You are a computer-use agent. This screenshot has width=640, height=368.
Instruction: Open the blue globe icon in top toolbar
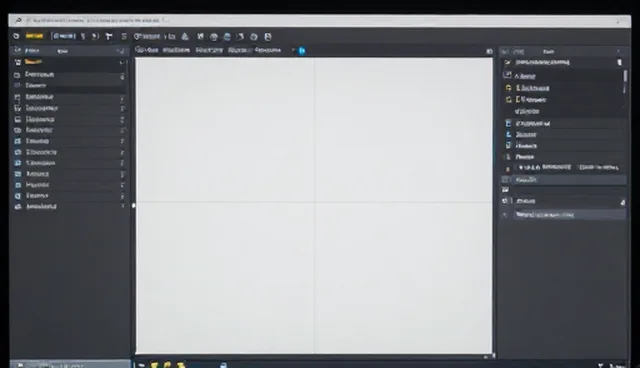pos(227,37)
